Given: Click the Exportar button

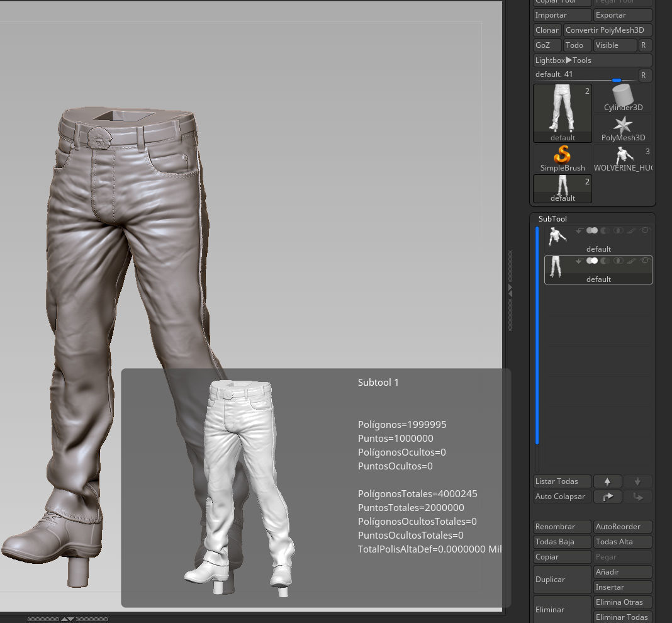Looking at the screenshot, I should pos(623,15).
